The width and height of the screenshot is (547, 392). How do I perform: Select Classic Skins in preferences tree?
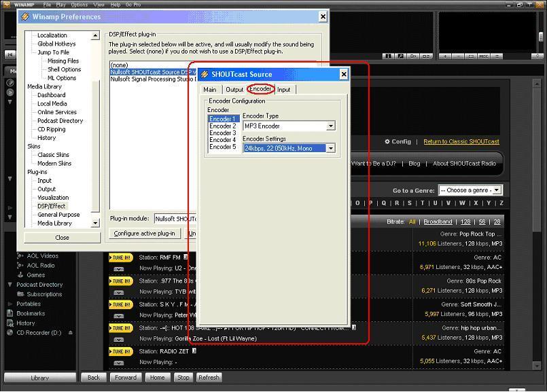[53, 155]
